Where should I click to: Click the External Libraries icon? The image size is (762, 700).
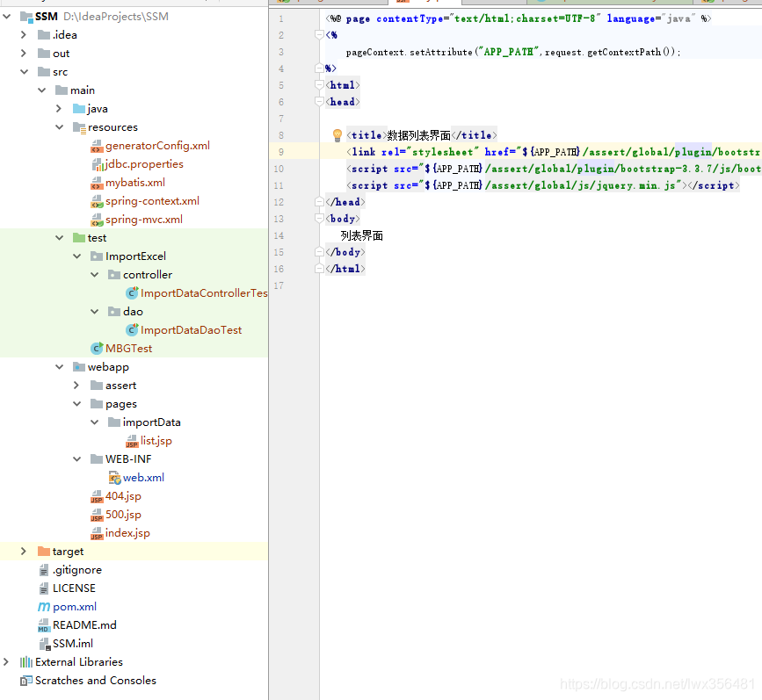(x=26, y=662)
